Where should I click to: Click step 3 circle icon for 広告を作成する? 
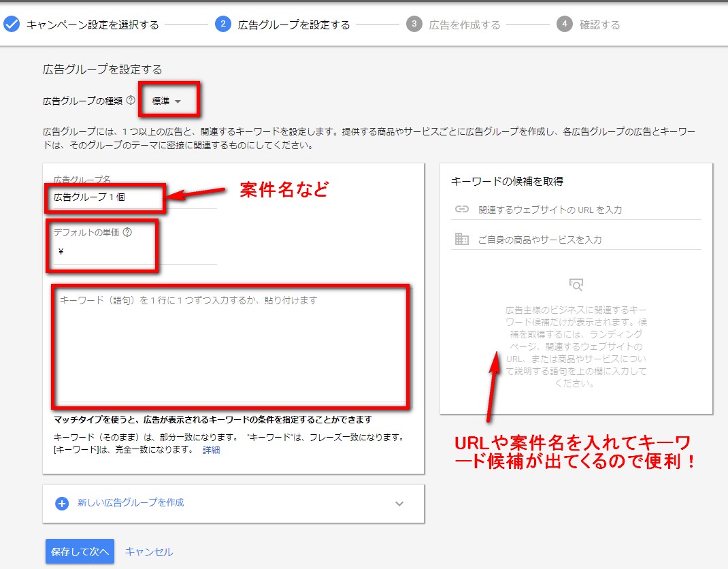(x=414, y=25)
